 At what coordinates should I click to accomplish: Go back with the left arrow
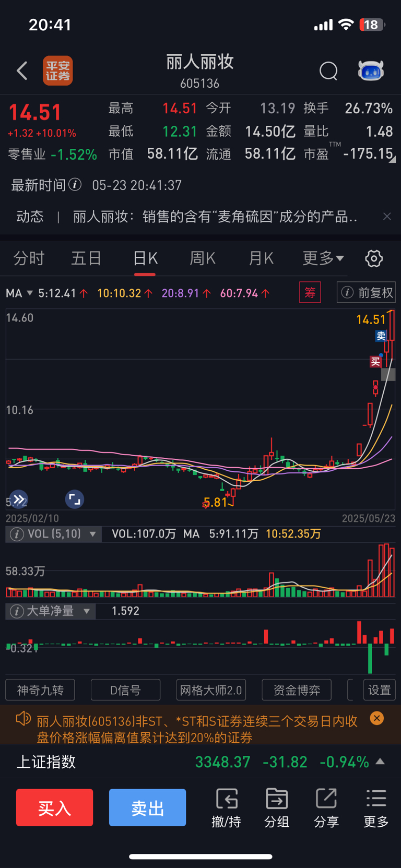pyautogui.click(x=22, y=70)
